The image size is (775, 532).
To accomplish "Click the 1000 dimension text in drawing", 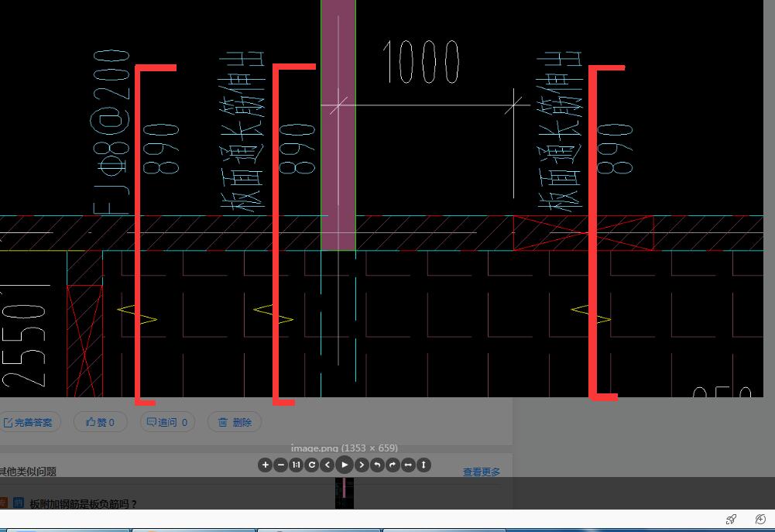I will (421, 62).
